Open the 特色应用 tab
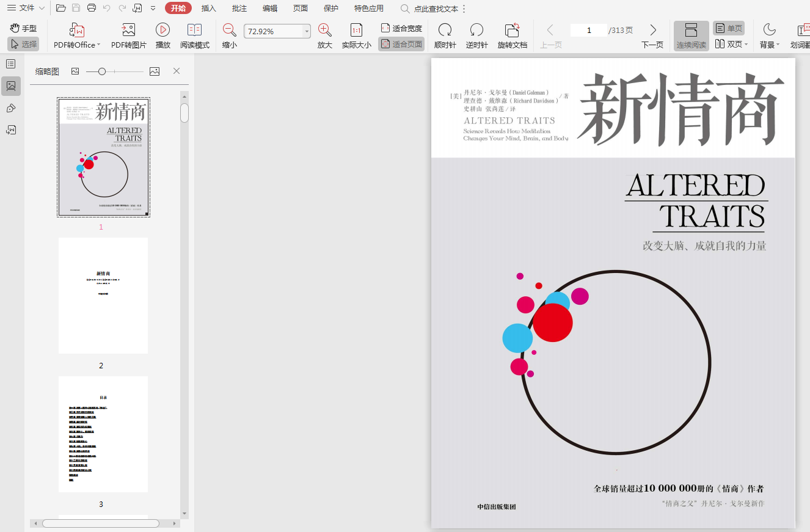Screen dimensions: 810x532 pyautogui.click(x=369, y=9)
